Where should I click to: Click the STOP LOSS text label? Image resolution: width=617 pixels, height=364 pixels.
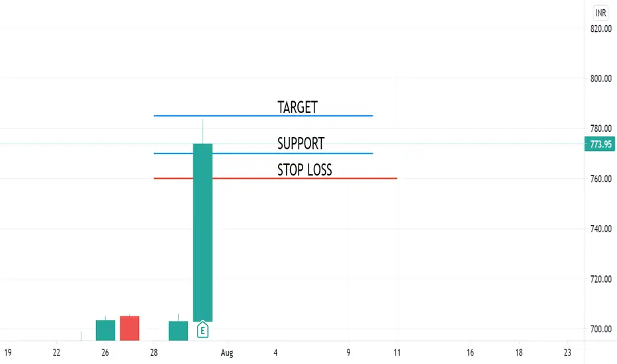click(x=305, y=169)
